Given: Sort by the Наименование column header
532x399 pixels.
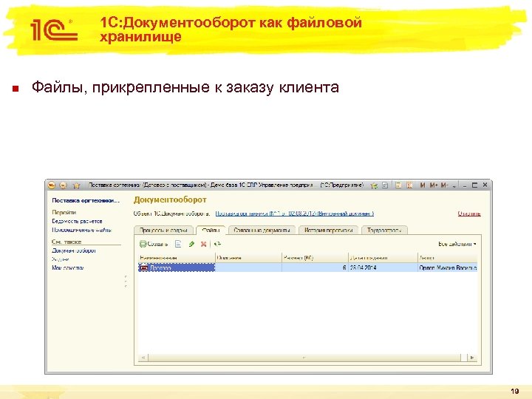Looking at the screenshot, I should [x=177, y=258].
